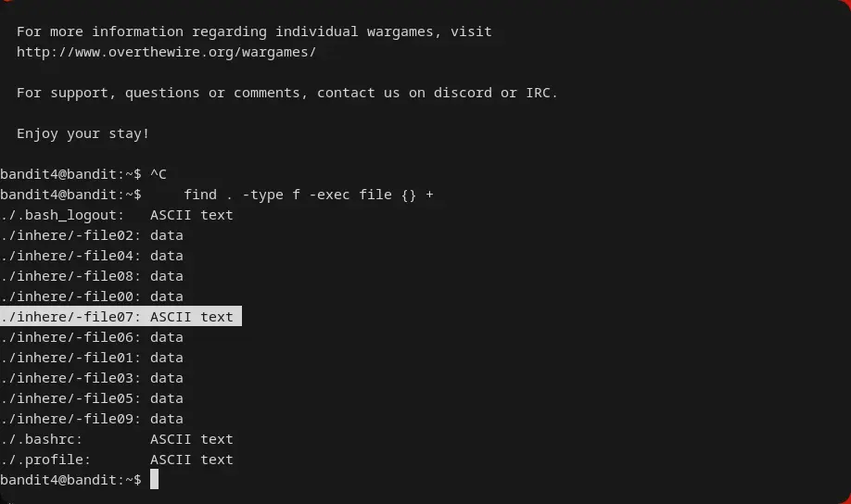Open the overthewire.org wargames URL
The image size is (851, 504).
166,52
